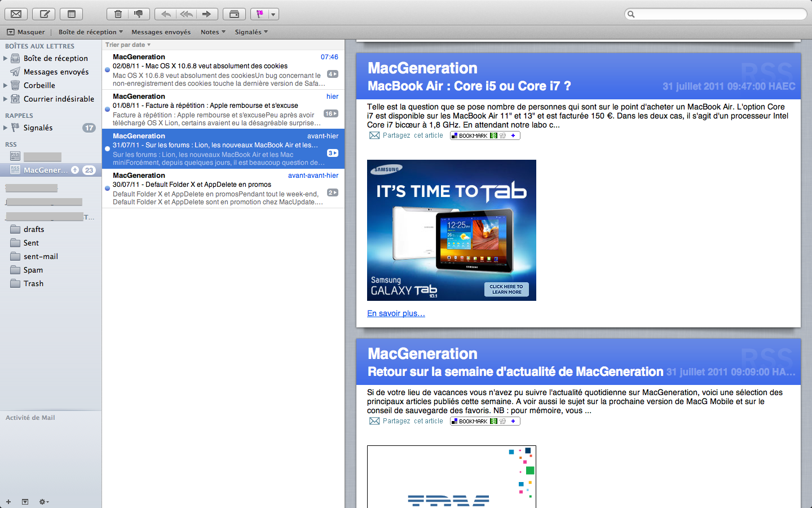This screenshot has height=508, width=812.
Task: Expand the thread count badge showing 2
Action: tap(333, 192)
